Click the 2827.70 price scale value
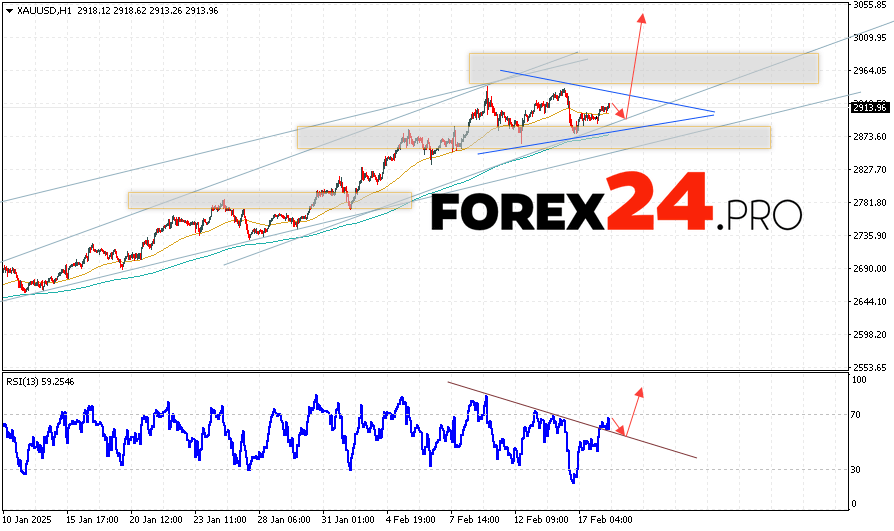The image size is (894, 531). pos(869,169)
